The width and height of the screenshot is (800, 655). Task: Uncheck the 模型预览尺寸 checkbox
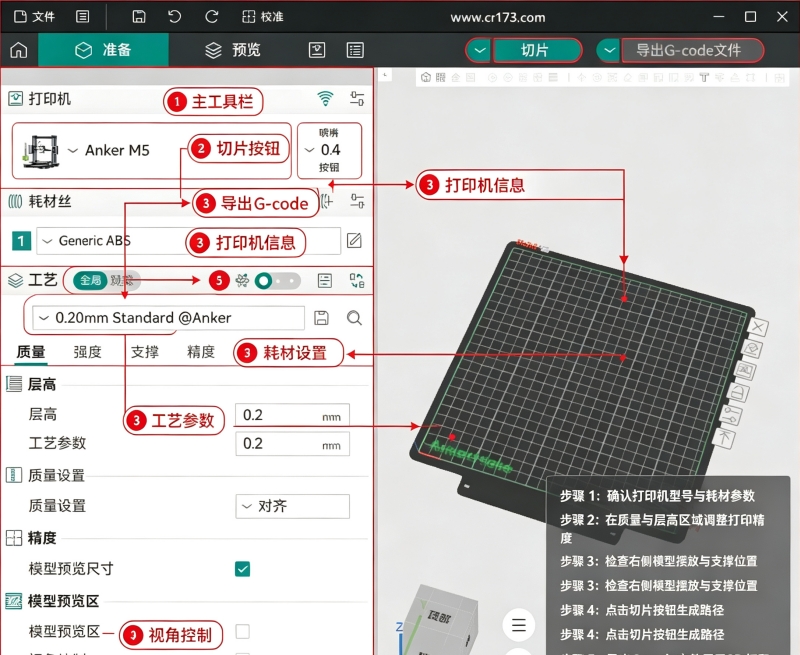[x=242, y=568]
